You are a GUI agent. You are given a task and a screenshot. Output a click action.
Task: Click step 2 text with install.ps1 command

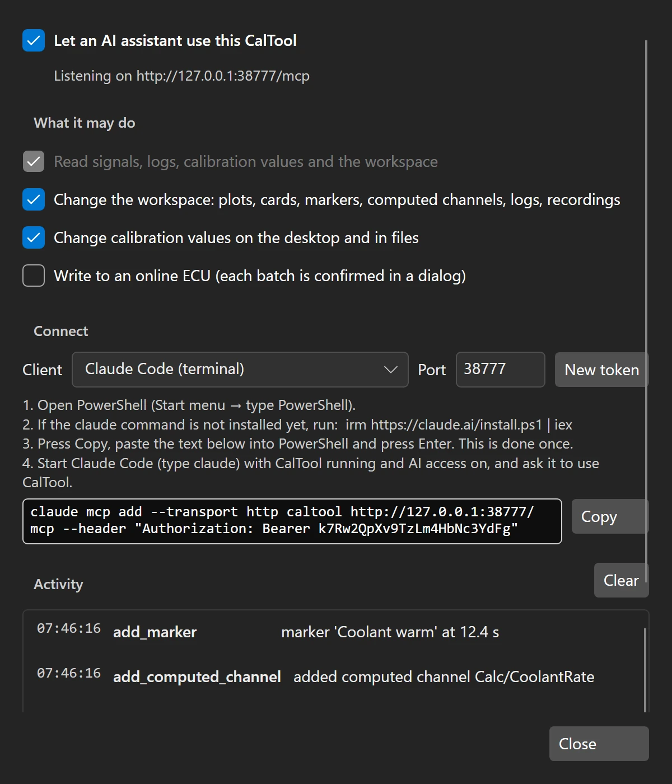coord(297,424)
